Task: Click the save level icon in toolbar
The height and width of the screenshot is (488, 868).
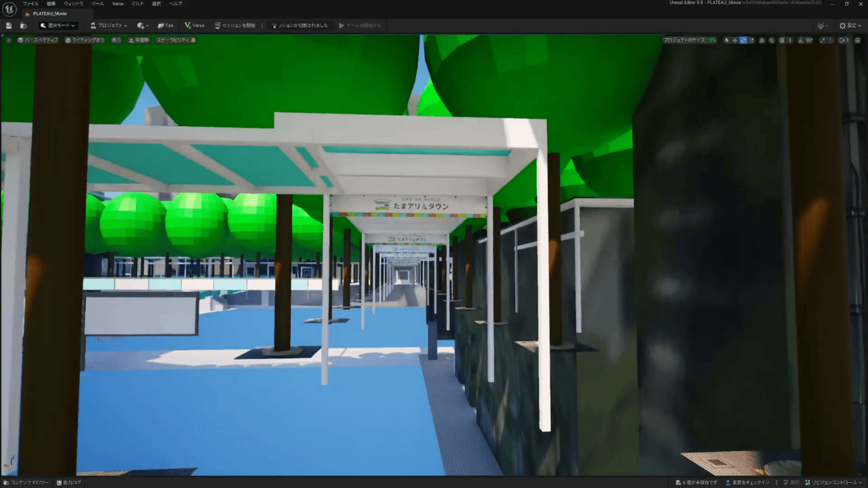Action: click(8, 25)
